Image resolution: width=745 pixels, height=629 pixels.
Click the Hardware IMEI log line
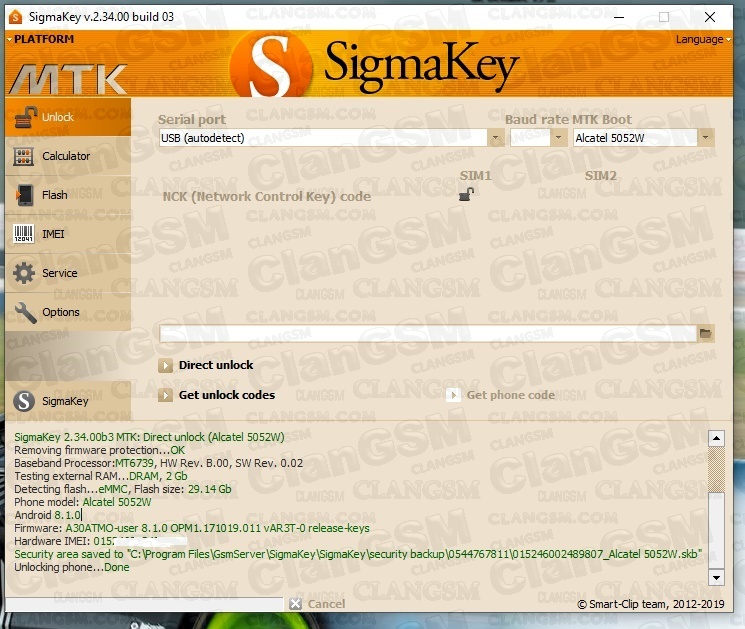pyautogui.click(x=101, y=541)
